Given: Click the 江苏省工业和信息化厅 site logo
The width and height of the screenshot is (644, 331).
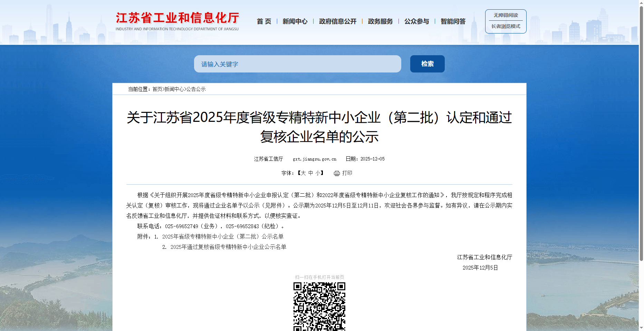Looking at the screenshot, I should (177, 21).
